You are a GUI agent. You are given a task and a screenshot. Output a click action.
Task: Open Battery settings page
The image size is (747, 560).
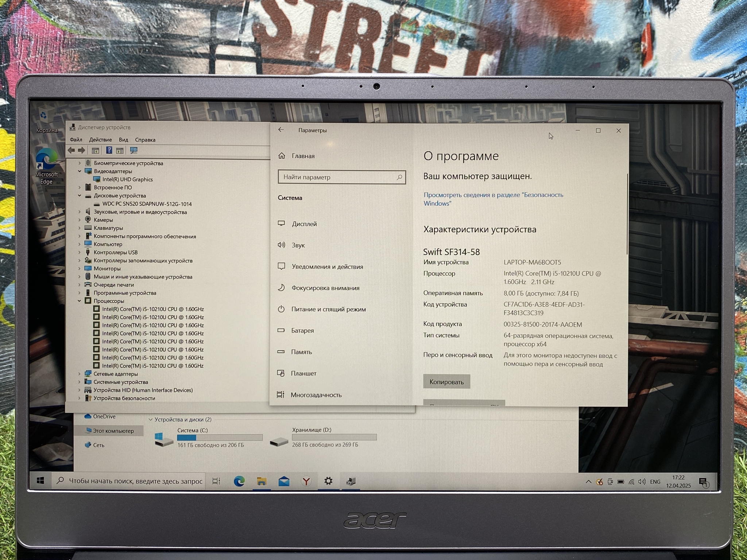point(302,330)
